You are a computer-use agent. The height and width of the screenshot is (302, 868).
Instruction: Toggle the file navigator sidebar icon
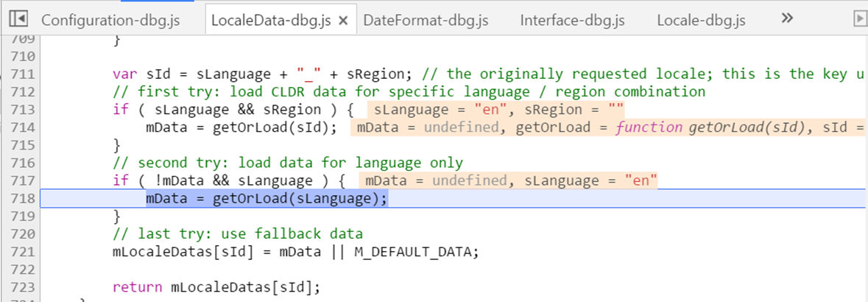click(19, 19)
